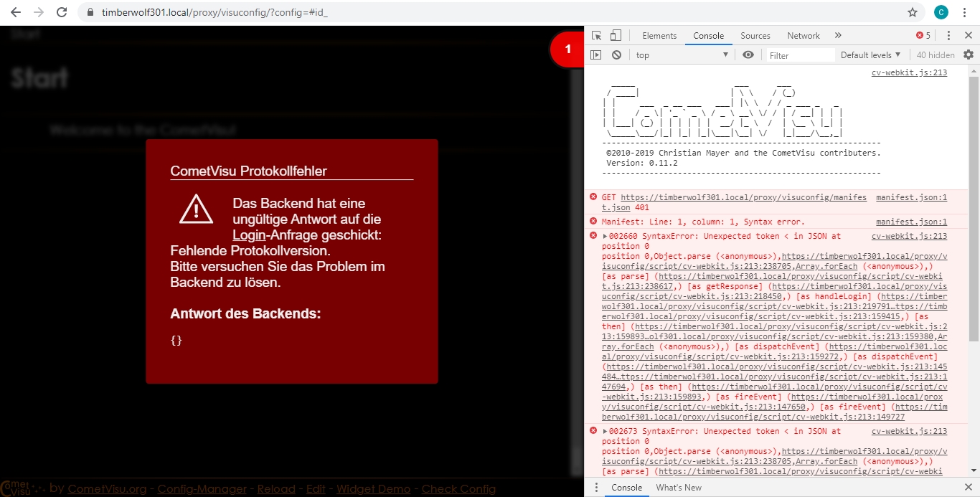This screenshot has width=980, height=497.
Task: Open the Config-Manager footer link
Action: click(202, 489)
